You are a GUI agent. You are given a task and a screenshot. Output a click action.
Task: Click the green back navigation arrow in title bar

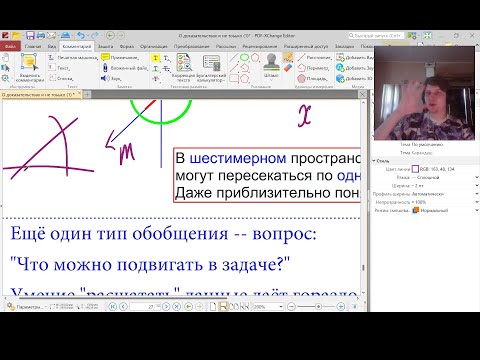coord(110,35)
